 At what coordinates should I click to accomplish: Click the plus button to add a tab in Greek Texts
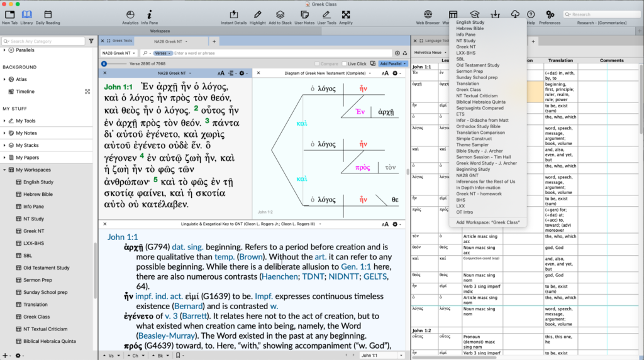(214, 41)
